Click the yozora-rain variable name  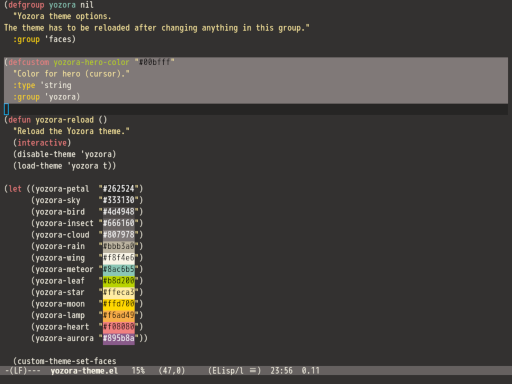pyautogui.click(x=60, y=246)
